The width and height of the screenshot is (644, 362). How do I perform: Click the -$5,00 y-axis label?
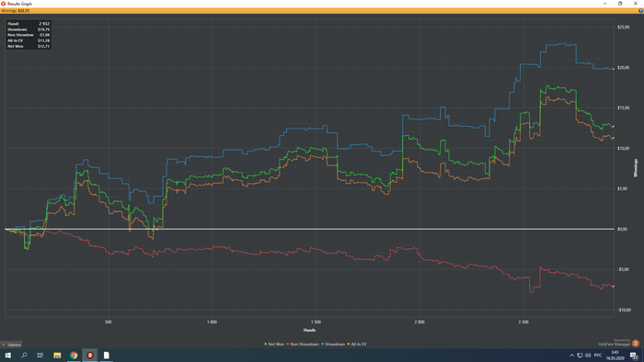[623, 269]
